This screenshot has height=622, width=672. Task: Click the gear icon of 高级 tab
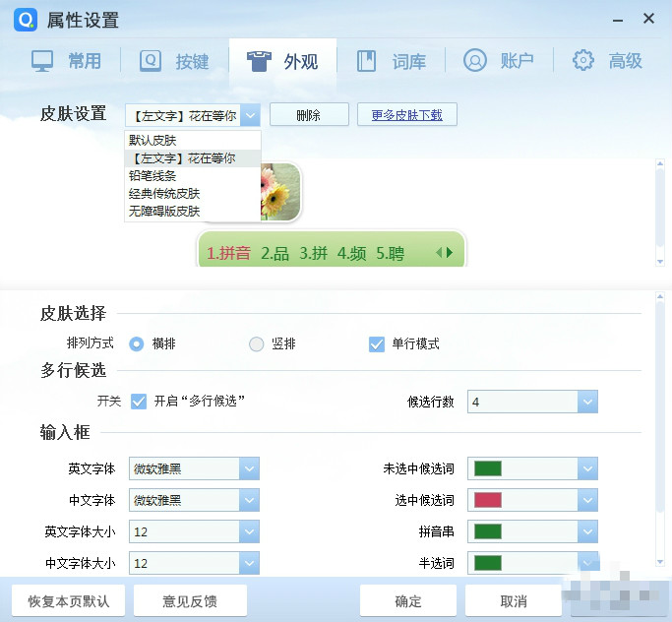click(582, 60)
